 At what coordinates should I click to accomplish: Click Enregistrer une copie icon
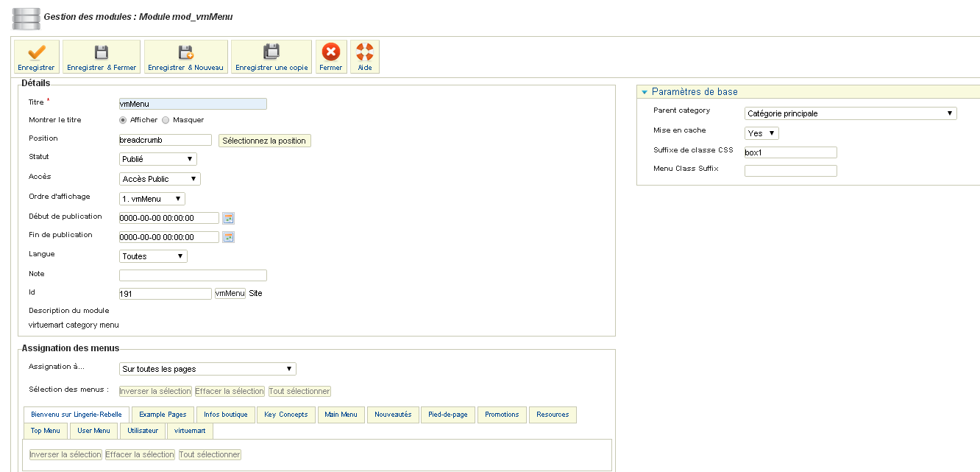[x=271, y=52]
